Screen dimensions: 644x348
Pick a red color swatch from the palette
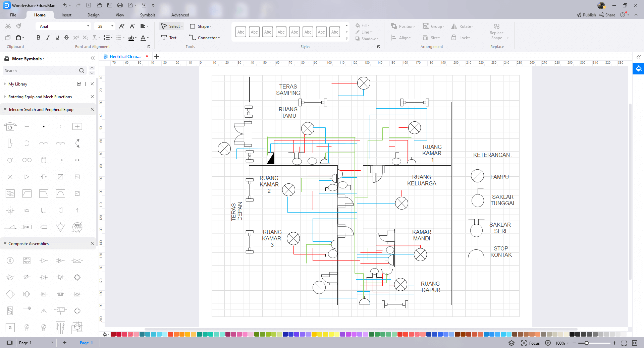coord(113,334)
